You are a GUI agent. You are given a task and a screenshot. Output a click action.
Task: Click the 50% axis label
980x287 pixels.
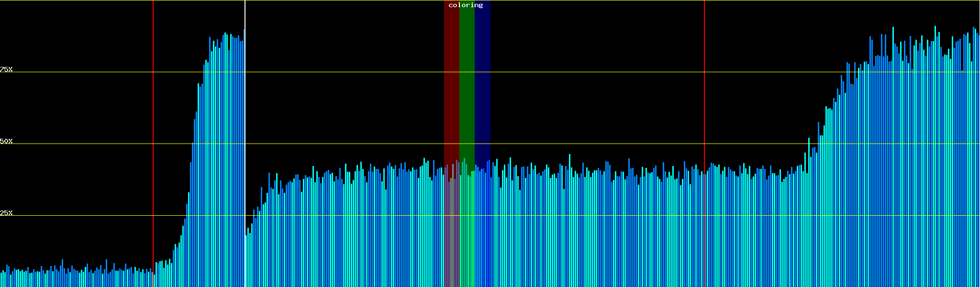(6, 141)
